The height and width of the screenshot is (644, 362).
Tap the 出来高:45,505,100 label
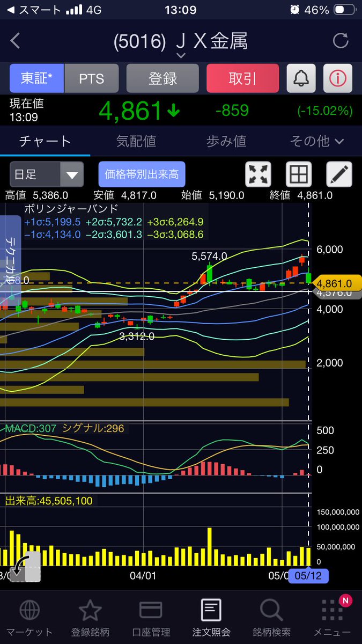(x=48, y=501)
